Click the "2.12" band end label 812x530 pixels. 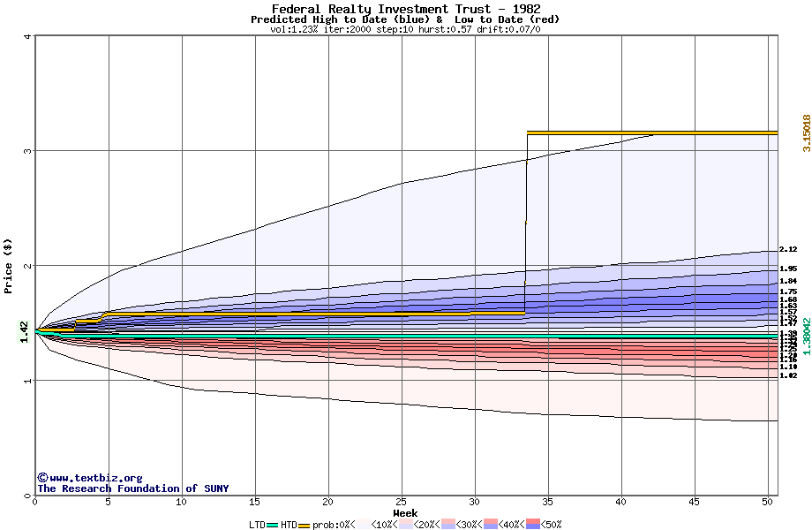[788, 249]
